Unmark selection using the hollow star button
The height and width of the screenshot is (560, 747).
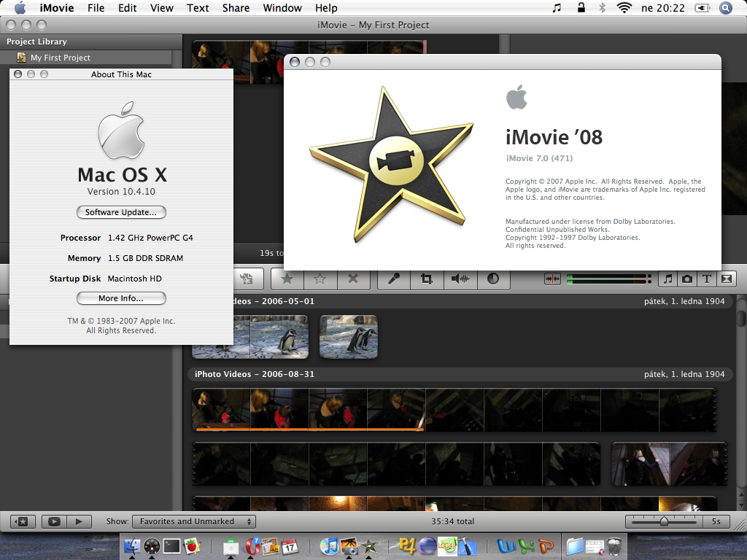pyautogui.click(x=320, y=279)
